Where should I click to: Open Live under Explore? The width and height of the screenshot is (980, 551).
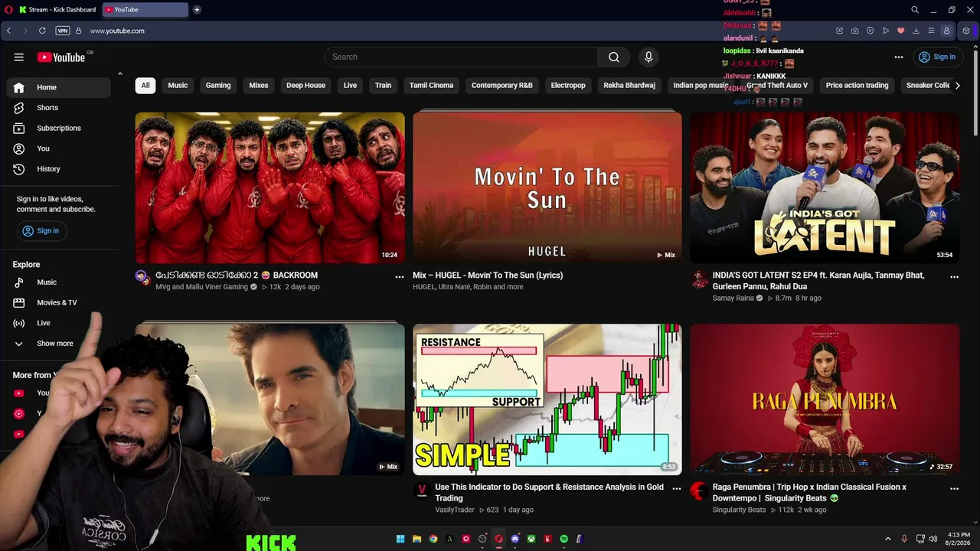tap(59, 323)
